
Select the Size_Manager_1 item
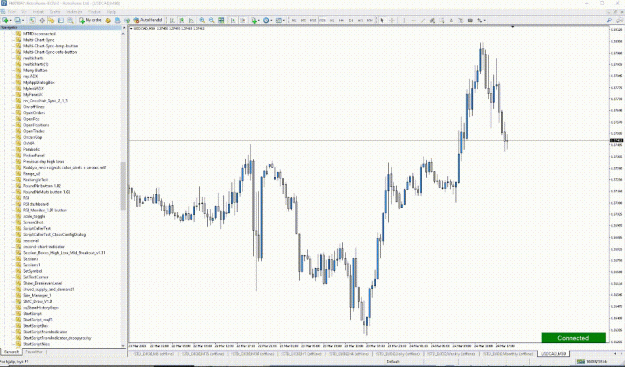(x=37, y=295)
